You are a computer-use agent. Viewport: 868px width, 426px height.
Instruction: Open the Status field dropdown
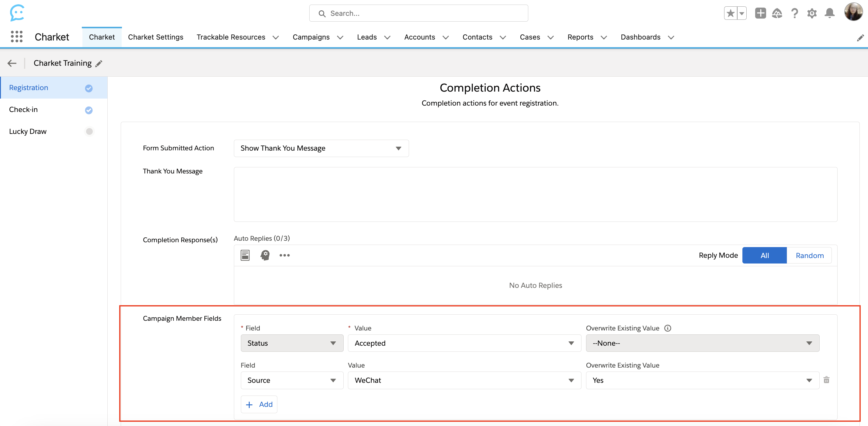point(292,343)
